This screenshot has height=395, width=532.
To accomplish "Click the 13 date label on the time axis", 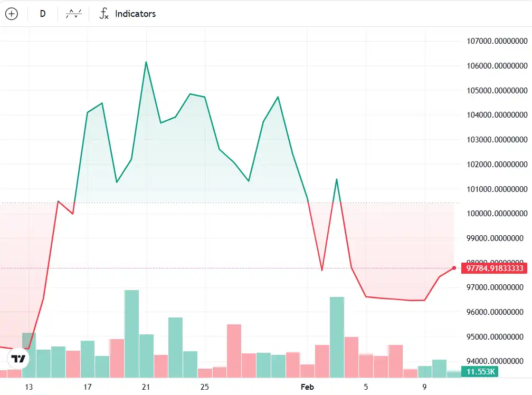I will (x=28, y=387).
